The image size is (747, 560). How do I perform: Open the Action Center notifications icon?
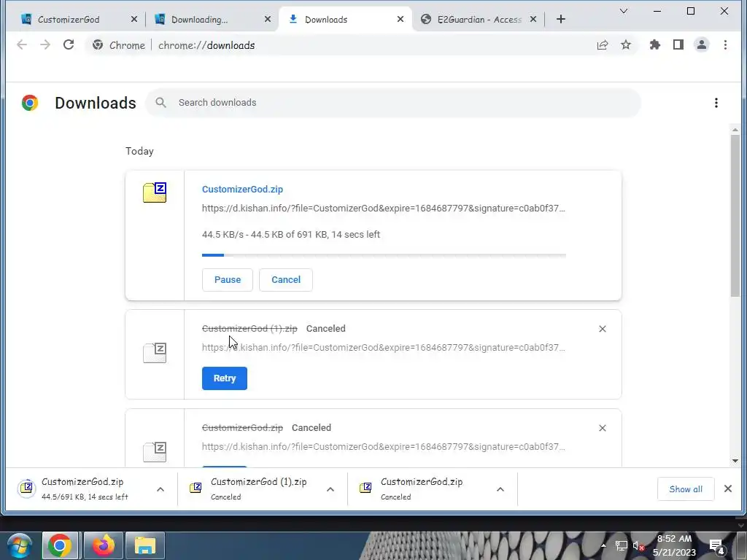pyautogui.click(x=717, y=547)
